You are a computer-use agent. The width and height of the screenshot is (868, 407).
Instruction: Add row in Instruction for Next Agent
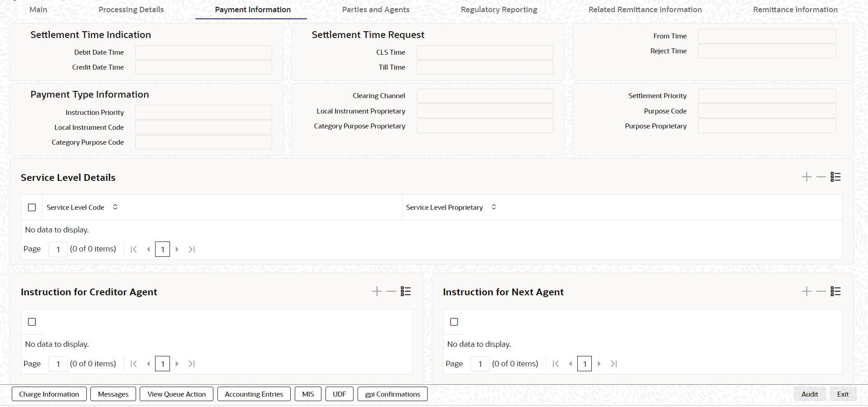point(807,292)
